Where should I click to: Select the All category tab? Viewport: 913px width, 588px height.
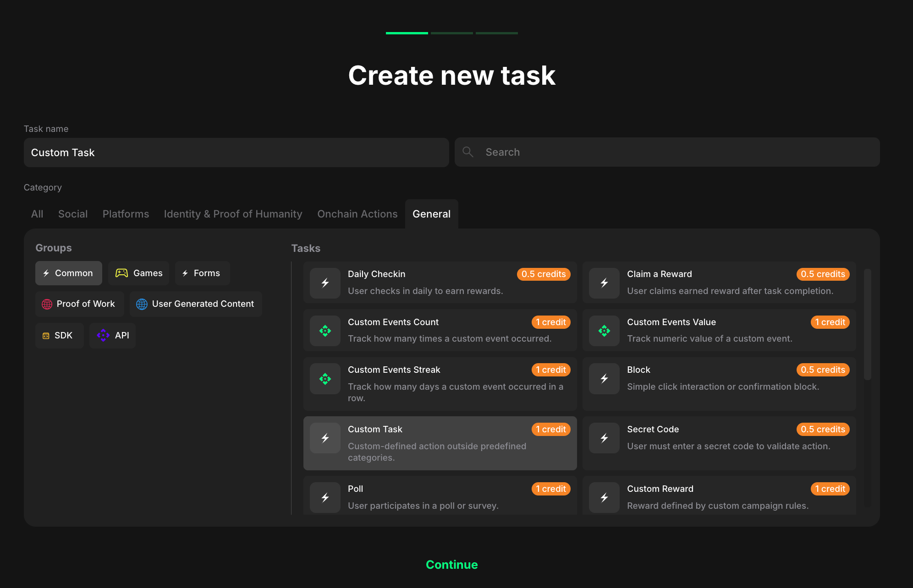(37, 214)
